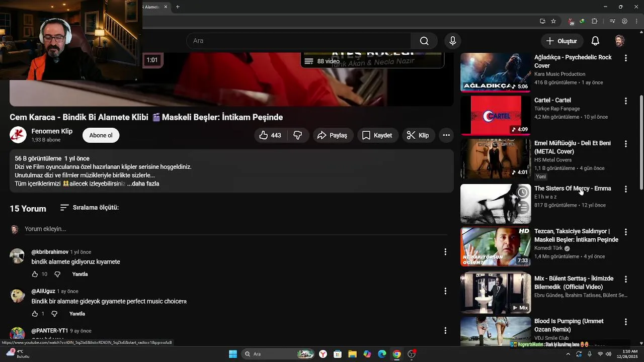The width and height of the screenshot is (644, 362).
Task: Focus the Yorum ekleyin comment field
Action: [x=235, y=229]
